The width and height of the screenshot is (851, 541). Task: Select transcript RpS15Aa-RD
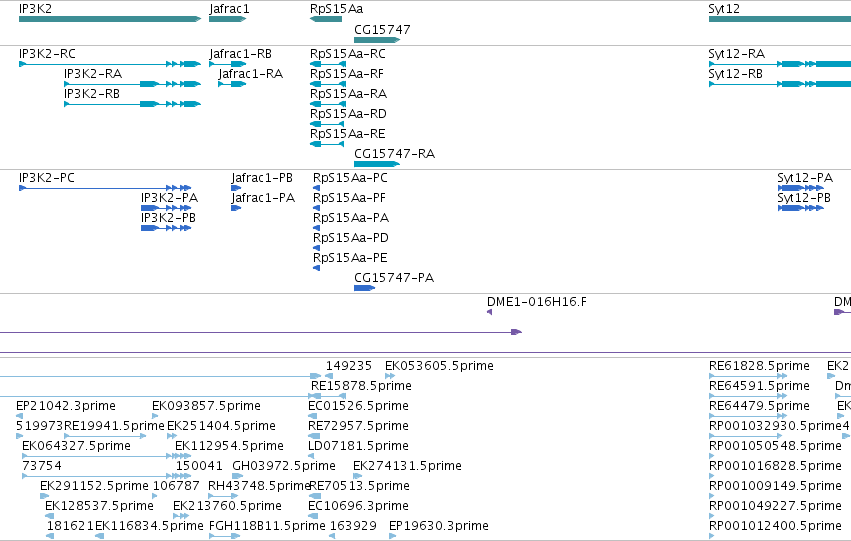tap(327, 124)
